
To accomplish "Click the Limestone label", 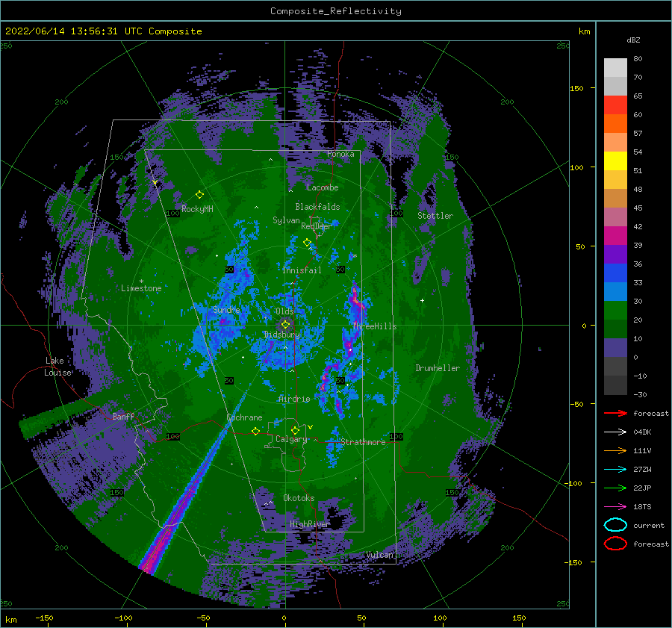I will pyautogui.click(x=141, y=288).
